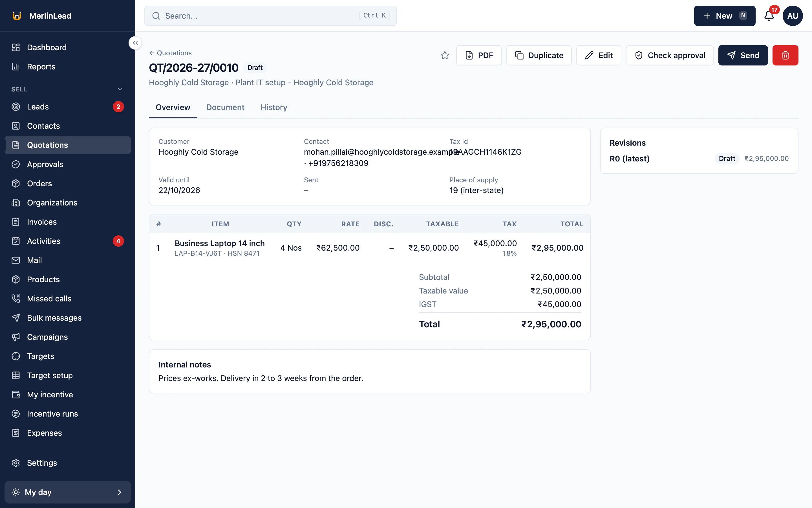The height and width of the screenshot is (508, 812).
Task: Select Quotations in the sidebar menu
Action: click(x=68, y=145)
